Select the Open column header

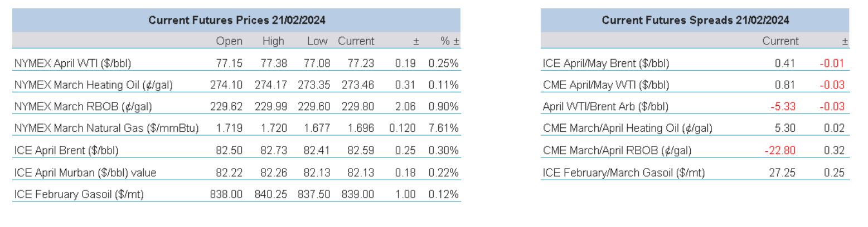[229, 41]
